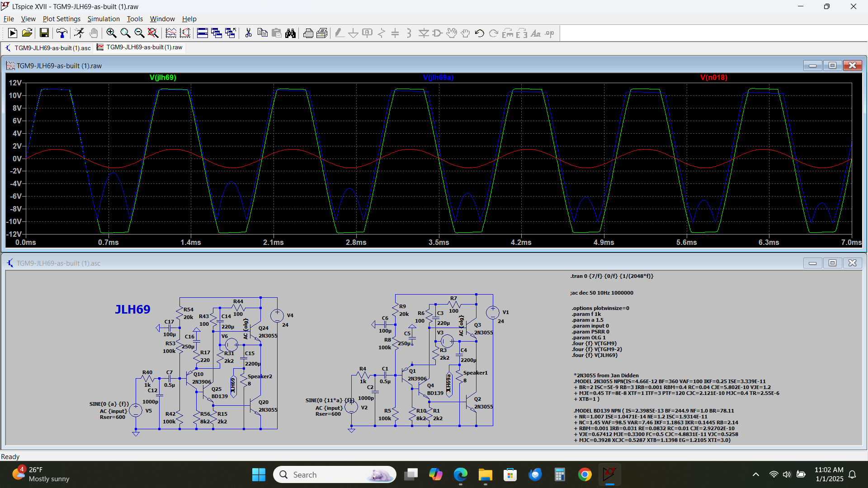Click the Pick Visible Traces icon
Screen dimensions: 868x488
point(171,33)
